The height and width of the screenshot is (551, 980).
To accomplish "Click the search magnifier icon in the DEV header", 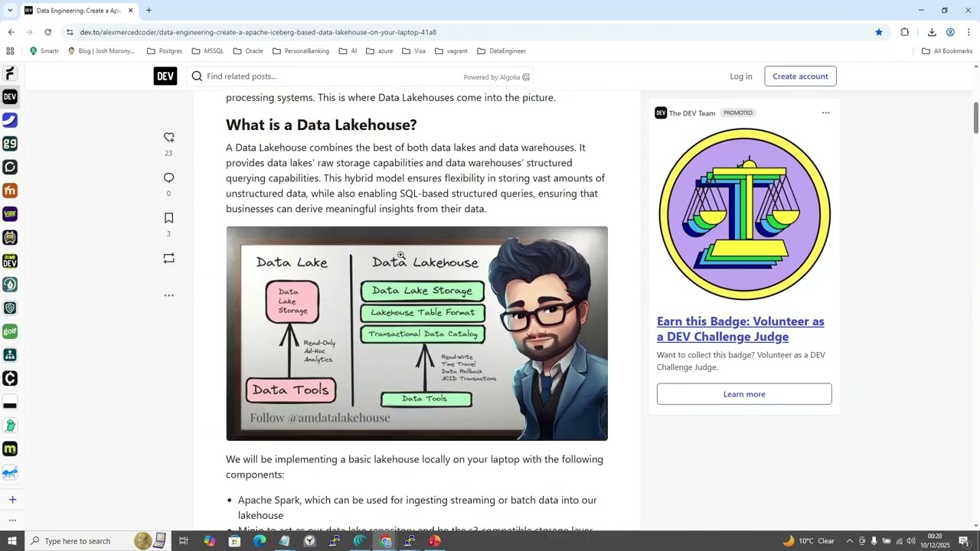I will (x=197, y=76).
